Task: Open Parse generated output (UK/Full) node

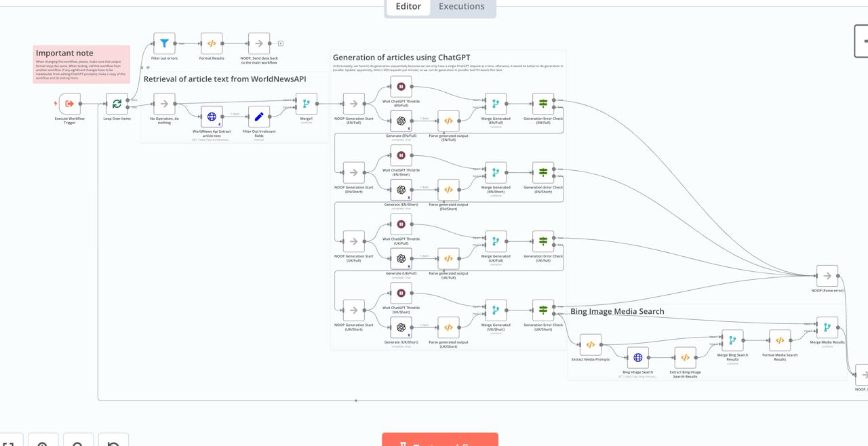Action: pos(448,259)
